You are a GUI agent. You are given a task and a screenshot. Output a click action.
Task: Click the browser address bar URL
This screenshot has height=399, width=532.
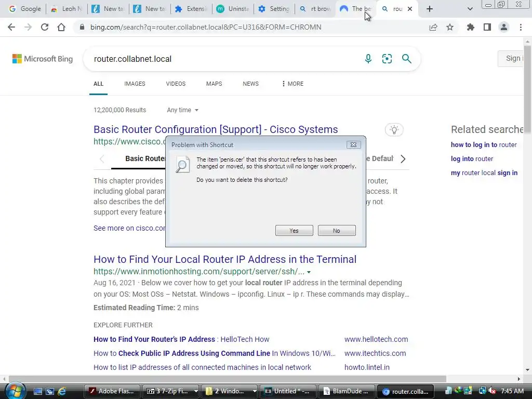(206, 27)
